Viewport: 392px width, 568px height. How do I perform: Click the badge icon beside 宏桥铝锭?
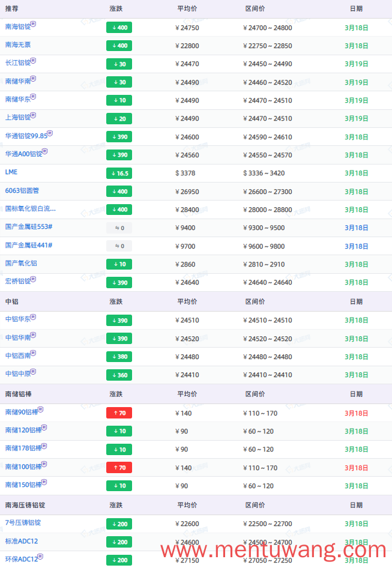34,279
